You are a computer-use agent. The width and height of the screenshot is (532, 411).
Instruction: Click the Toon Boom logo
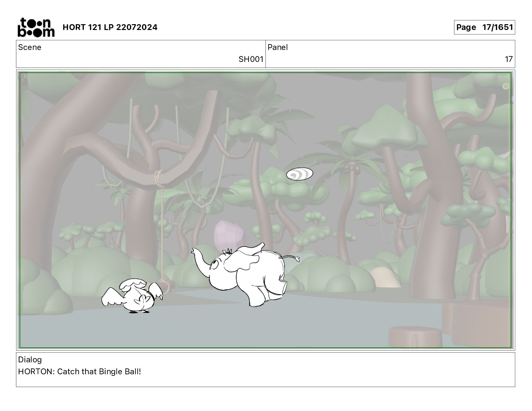pos(36,27)
